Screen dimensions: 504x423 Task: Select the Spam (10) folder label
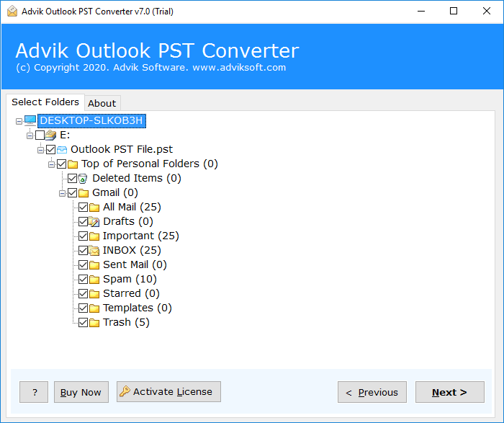tap(130, 279)
